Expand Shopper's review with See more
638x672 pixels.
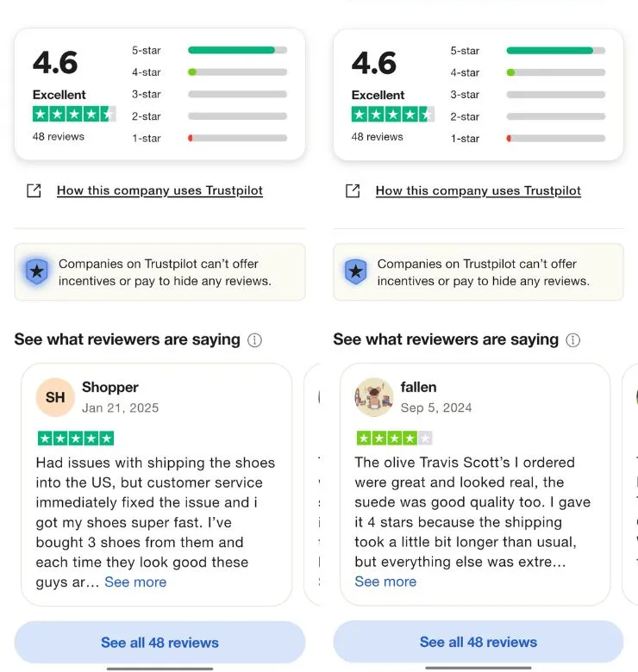[135, 582]
